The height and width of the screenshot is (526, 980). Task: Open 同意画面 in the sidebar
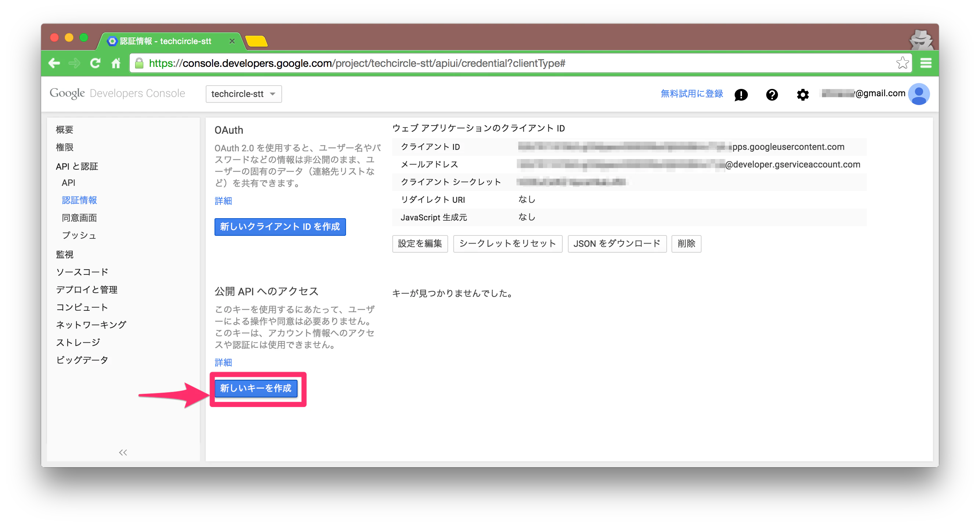click(x=79, y=217)
